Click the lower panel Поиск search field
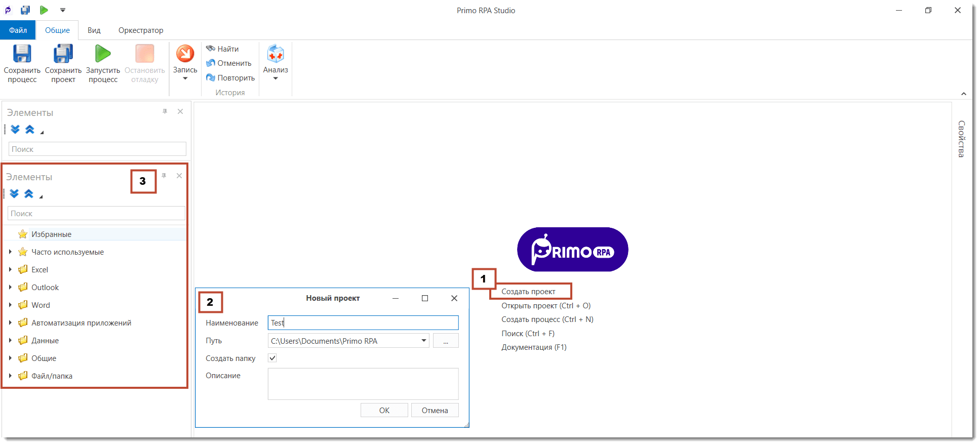 click(96, 213)
